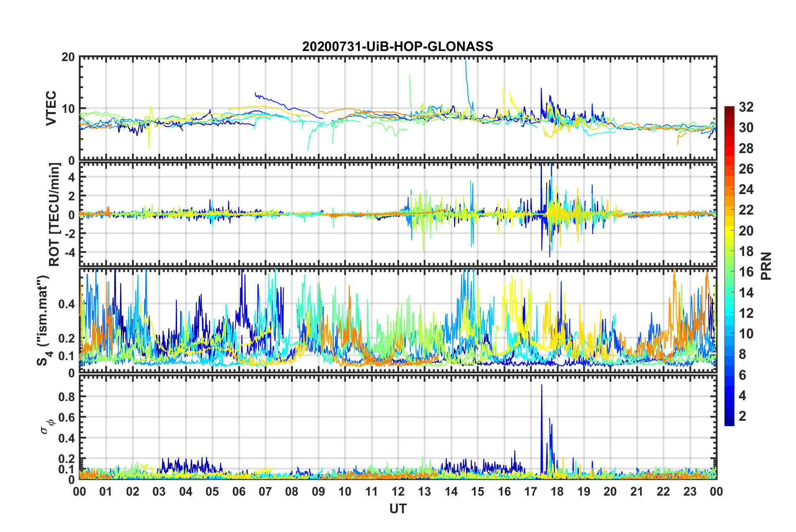Click x-axis hour tick 23
This screenshot has height=532, width=796.
point(690,491)
